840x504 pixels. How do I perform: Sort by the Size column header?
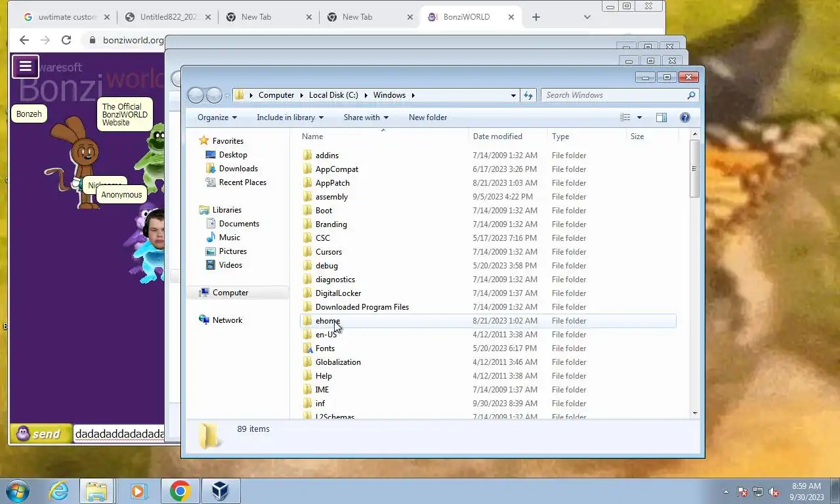(652, 136)
